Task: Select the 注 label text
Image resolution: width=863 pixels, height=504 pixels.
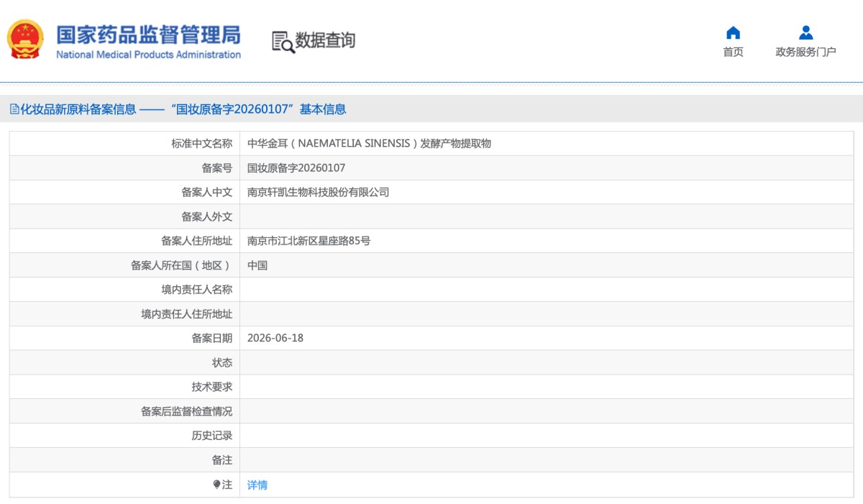Action: pos(227,485)
